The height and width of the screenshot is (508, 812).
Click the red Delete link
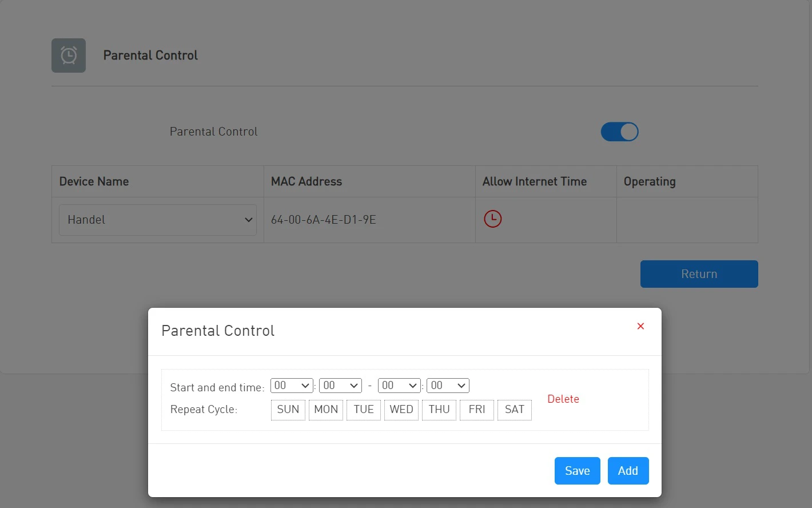click(563, 399)
